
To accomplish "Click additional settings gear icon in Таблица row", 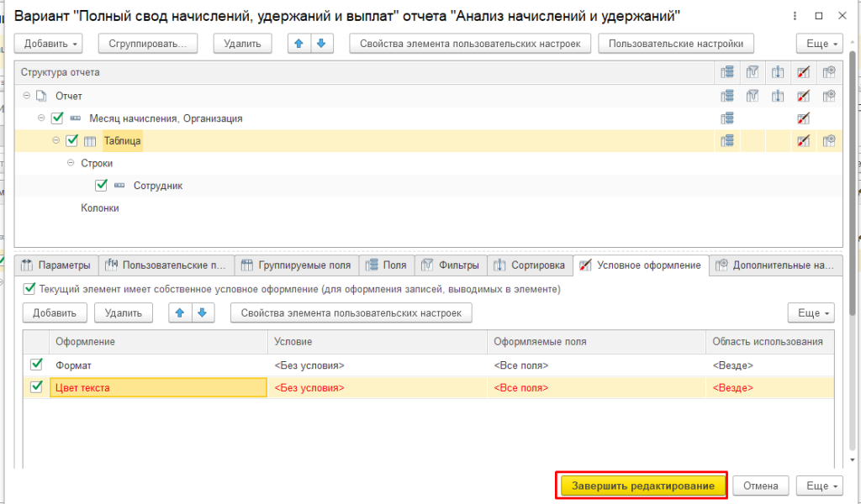I will (829, 141).
